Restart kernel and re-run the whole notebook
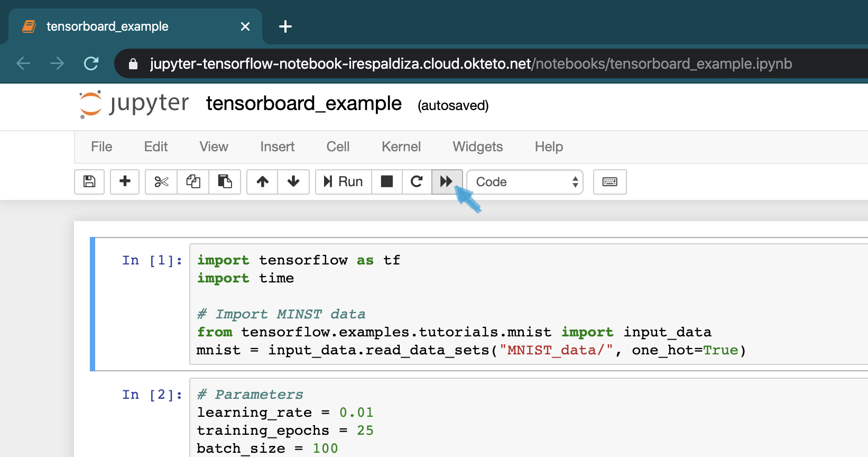868x457 pixels. [447, 182]
